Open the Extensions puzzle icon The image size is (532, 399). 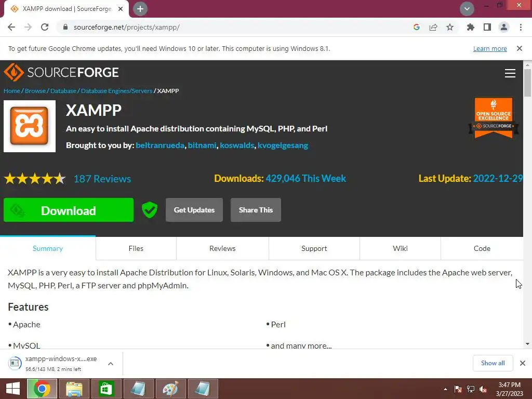tap(471, 27)
